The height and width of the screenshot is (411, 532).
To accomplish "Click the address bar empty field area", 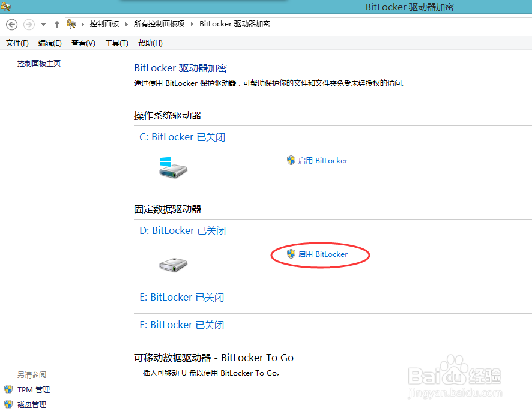I will pos(401,24).
